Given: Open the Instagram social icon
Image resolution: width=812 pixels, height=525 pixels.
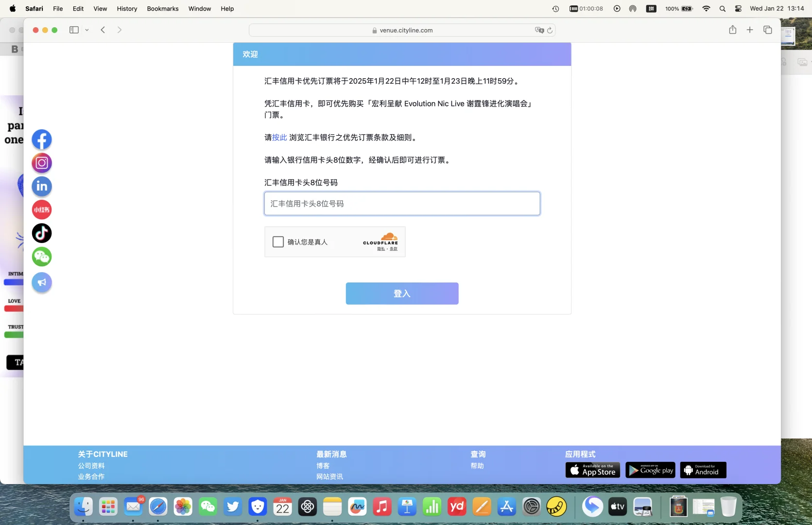Looking at the screenshot, I should coord(42,163).
